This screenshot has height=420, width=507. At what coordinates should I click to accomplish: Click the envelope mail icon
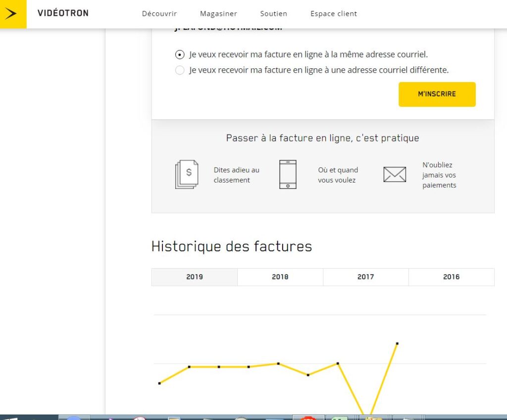[395, 175]
